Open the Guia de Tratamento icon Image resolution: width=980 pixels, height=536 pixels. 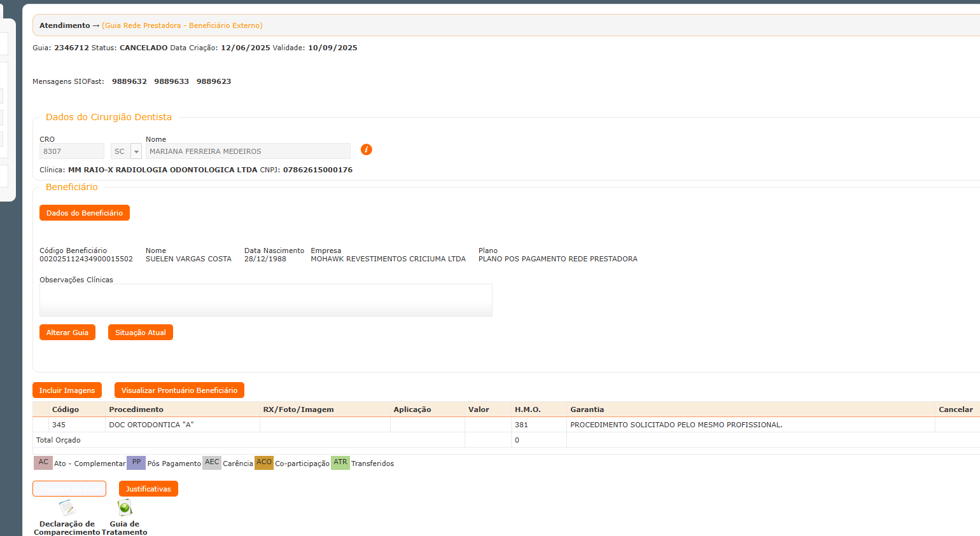(125, 507)
